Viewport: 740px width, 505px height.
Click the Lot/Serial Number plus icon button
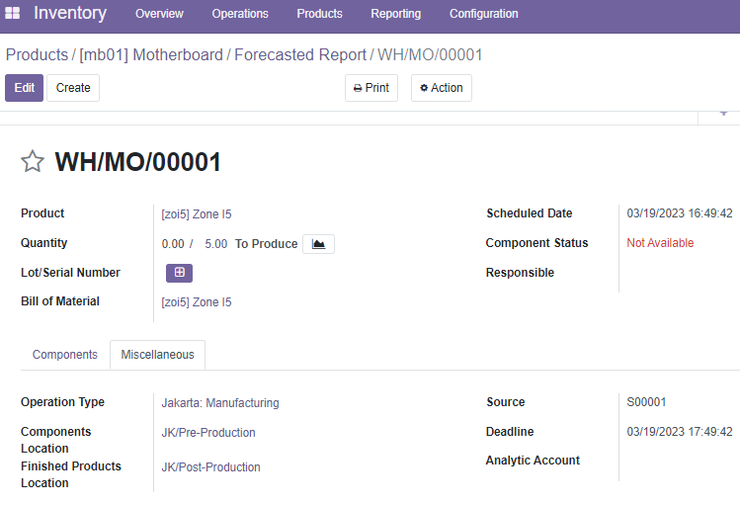(x=179, y=273)
